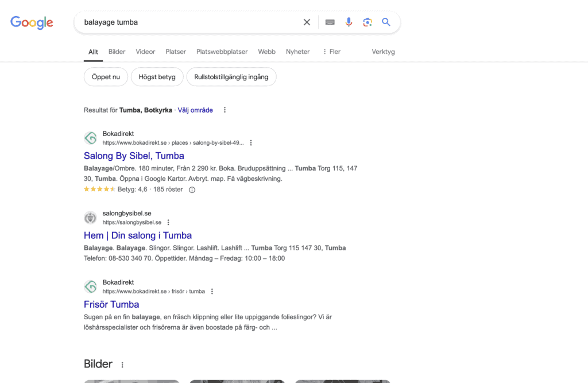
Task: Click the Välj område link
Action: [195, 110]
